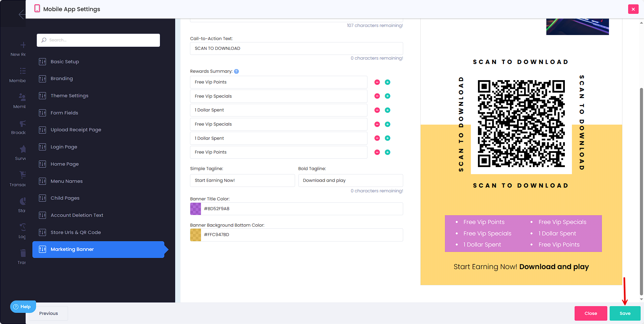The height and width of the screenshot is (324, 644).
Task: Click the Branding sliders icon
Action: point(42,79)
